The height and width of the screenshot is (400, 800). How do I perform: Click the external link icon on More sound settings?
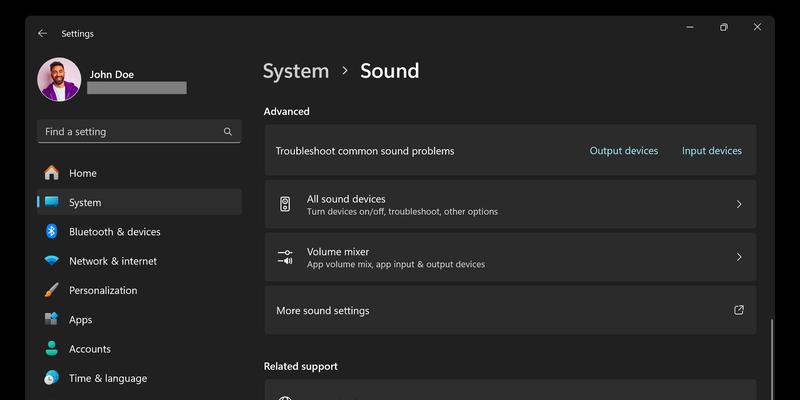click(x=739, y=310)
